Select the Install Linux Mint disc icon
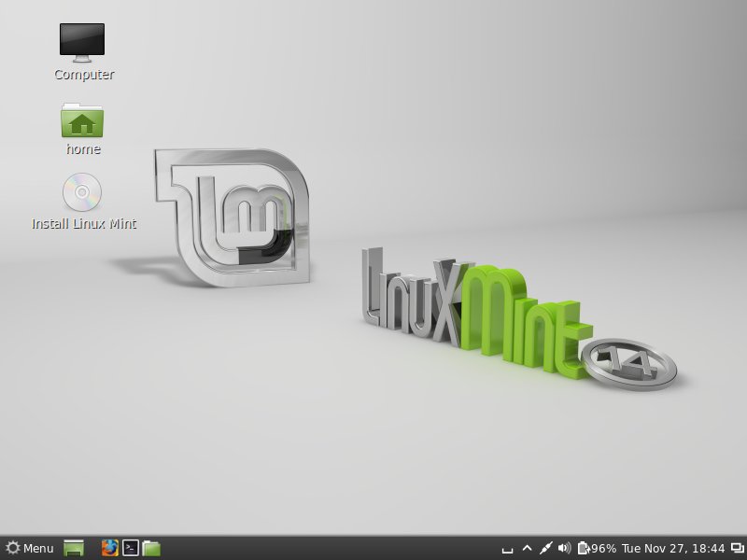 tap(82, 192)
